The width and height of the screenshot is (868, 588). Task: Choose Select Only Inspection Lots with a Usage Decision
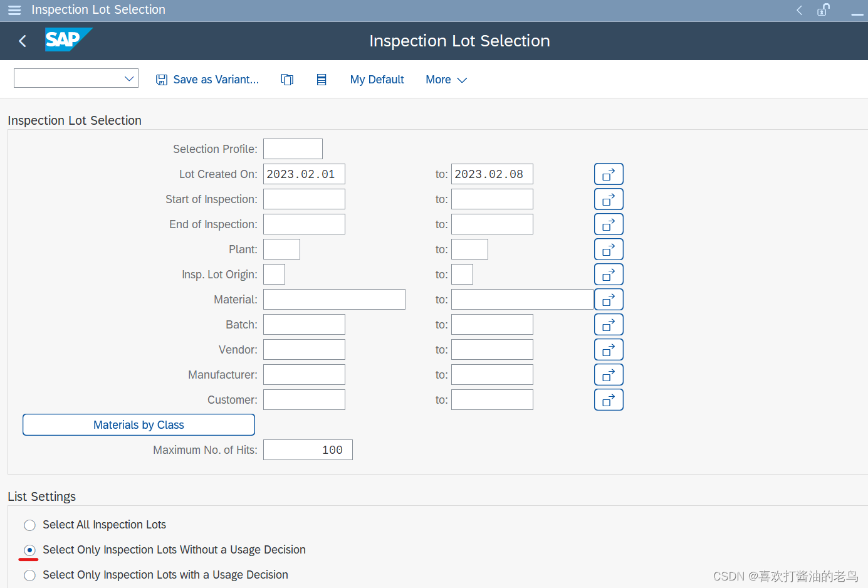29,575
